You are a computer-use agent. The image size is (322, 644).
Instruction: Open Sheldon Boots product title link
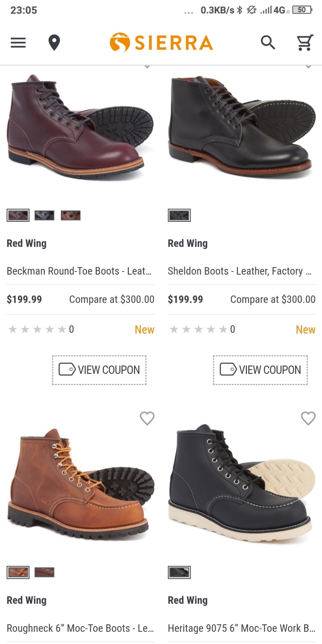point(240,271)
